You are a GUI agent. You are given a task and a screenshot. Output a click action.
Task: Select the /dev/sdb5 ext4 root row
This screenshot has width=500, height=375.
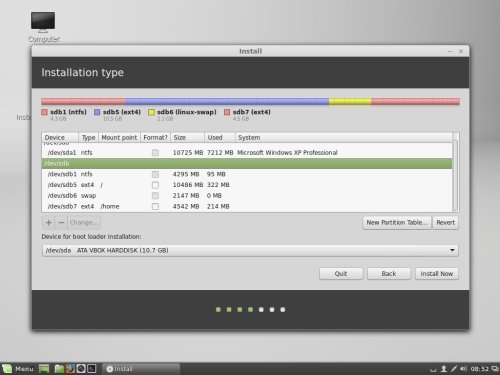(x=247, y=185)
